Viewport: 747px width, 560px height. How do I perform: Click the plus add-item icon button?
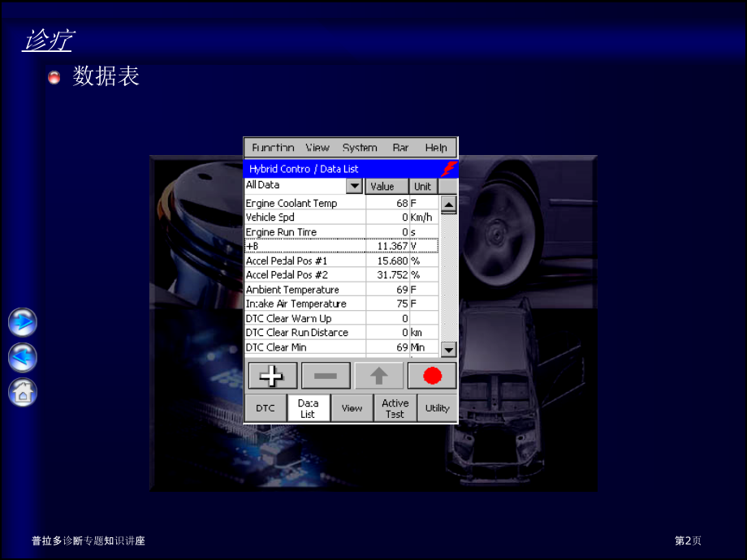click(x=272, y=376)
